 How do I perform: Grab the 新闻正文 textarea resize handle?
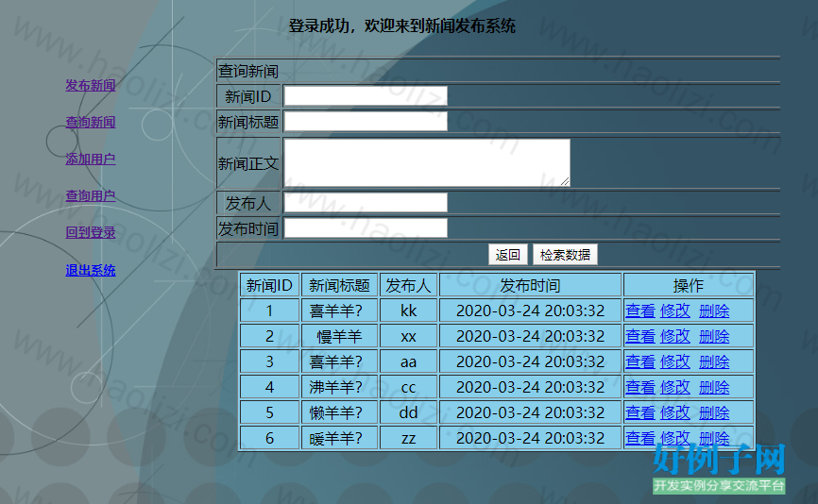click(565, 181)
